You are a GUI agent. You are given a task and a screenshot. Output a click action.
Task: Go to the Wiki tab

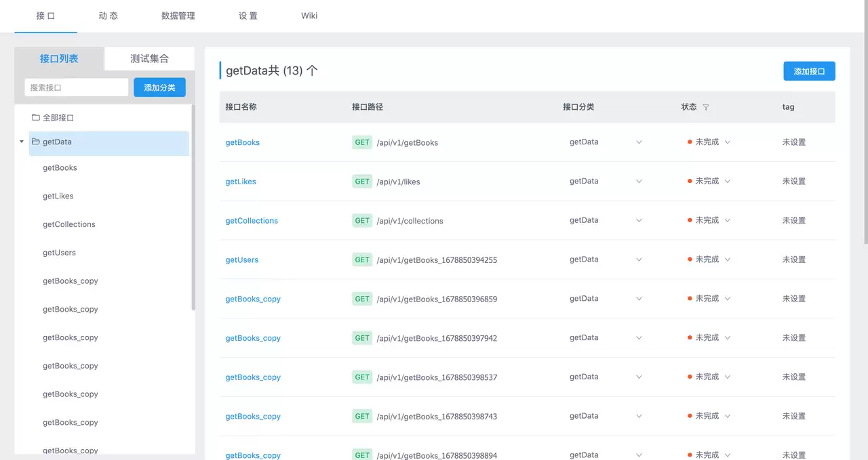(309, 16)
